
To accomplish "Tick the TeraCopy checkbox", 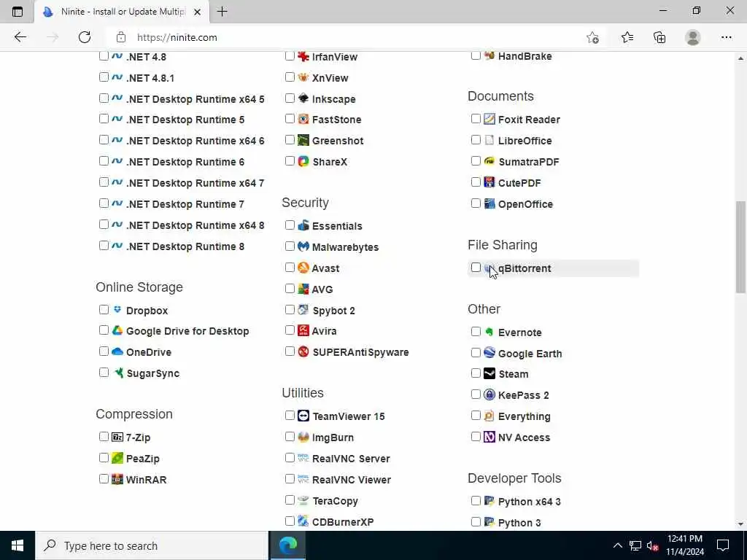I will tap(290, 499).
